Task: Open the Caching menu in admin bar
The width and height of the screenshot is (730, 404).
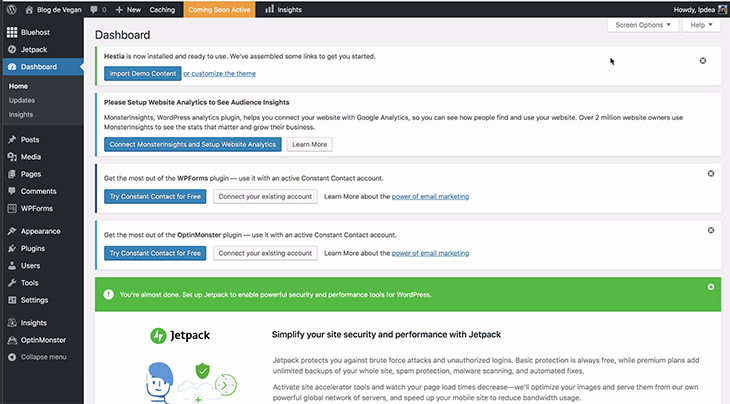Action: point(162,9)
